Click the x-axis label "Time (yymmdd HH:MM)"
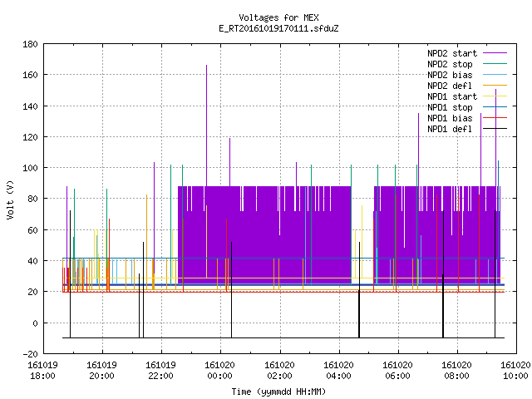The image size is (532, 399). 278,392
